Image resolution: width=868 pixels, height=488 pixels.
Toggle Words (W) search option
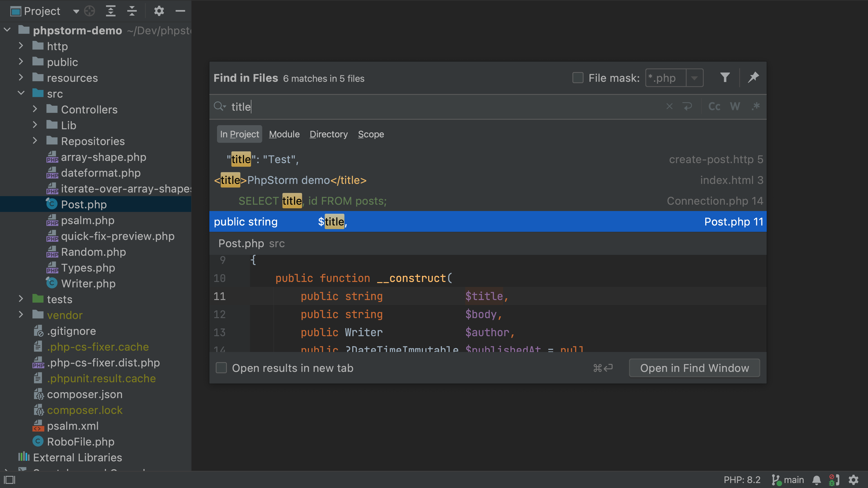735,107
